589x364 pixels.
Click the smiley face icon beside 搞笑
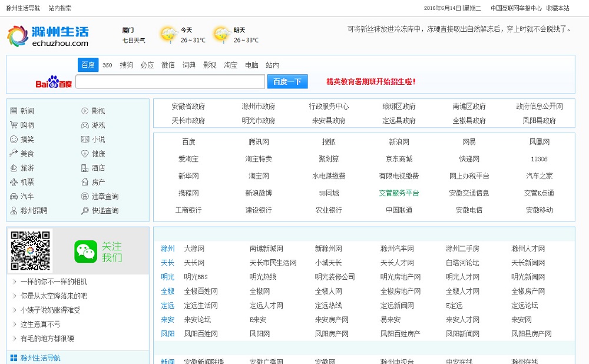pyautogui.click(x=14, y=140)
